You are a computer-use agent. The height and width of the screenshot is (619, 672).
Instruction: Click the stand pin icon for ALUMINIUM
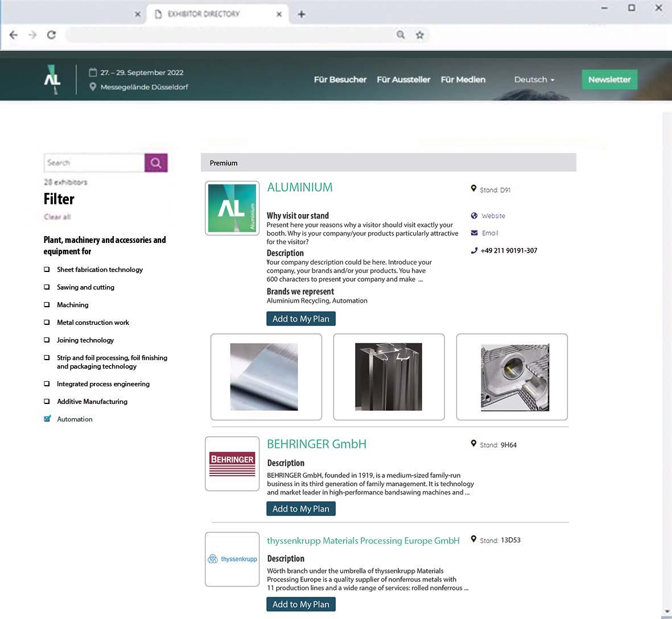click(473, 188)
